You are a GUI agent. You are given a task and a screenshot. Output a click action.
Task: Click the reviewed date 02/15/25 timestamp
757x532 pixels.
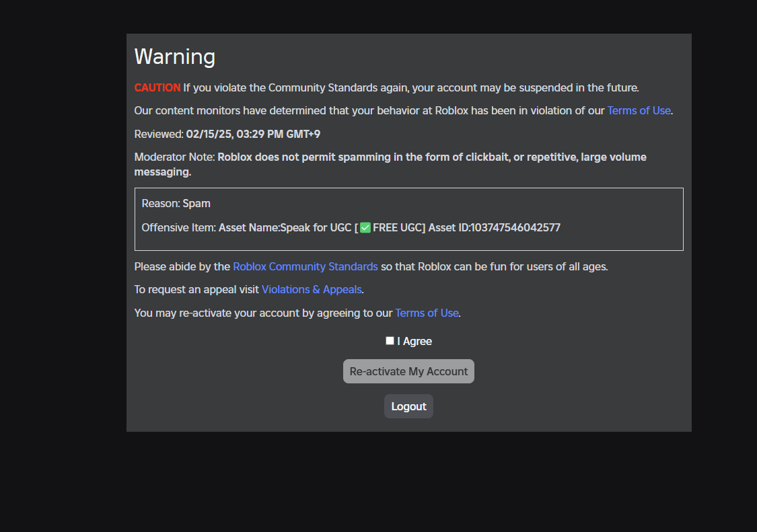[x=253, y=134]
